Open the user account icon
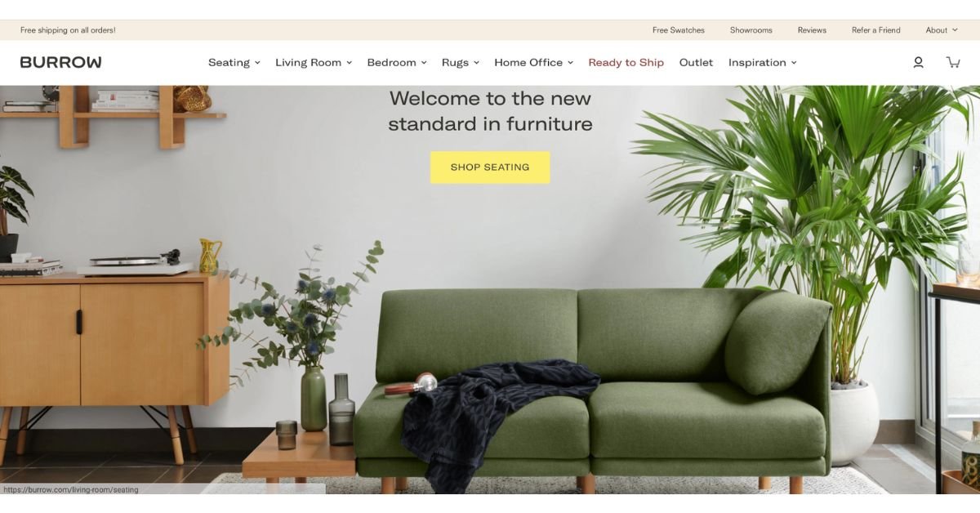The image size is (980, 513). (918, 62)
